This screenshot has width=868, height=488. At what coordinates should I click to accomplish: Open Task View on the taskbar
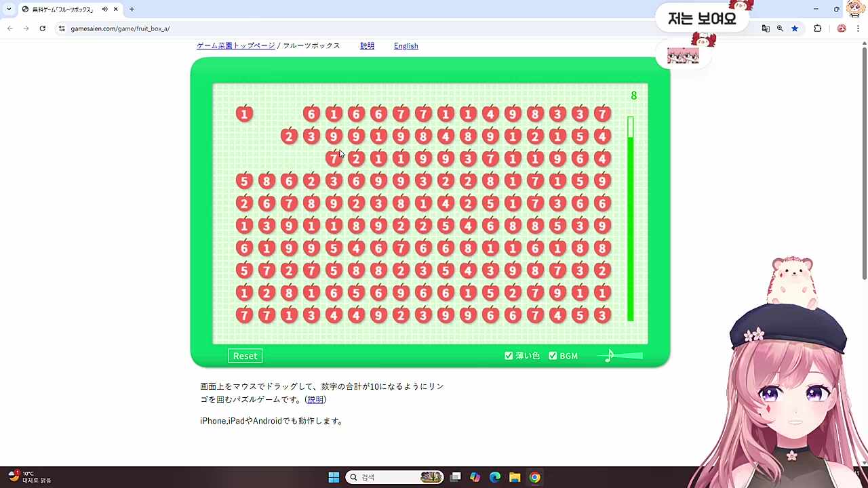[x=456, y=477]
